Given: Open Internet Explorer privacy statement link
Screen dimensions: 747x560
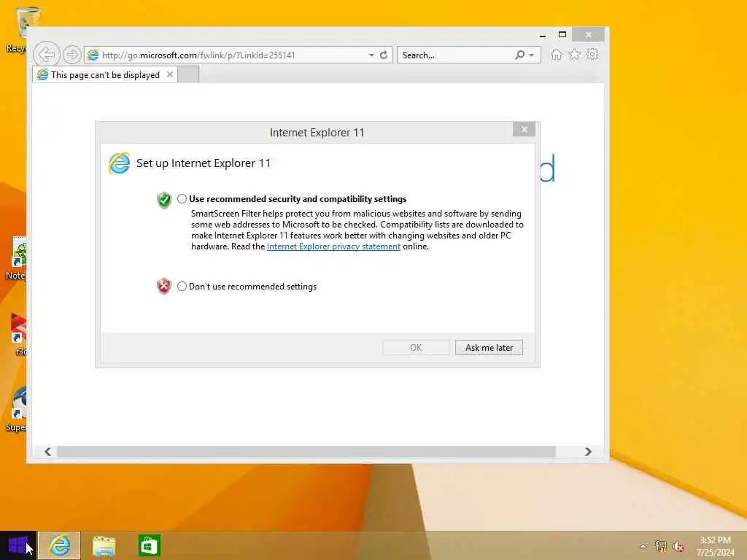Looking at the screenshot, I should tap(333, 246).
